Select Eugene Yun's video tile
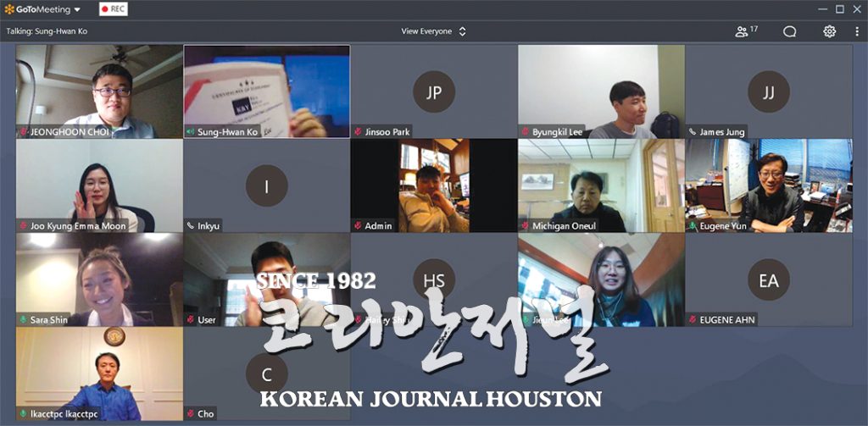868x426 pixels. 769,185
